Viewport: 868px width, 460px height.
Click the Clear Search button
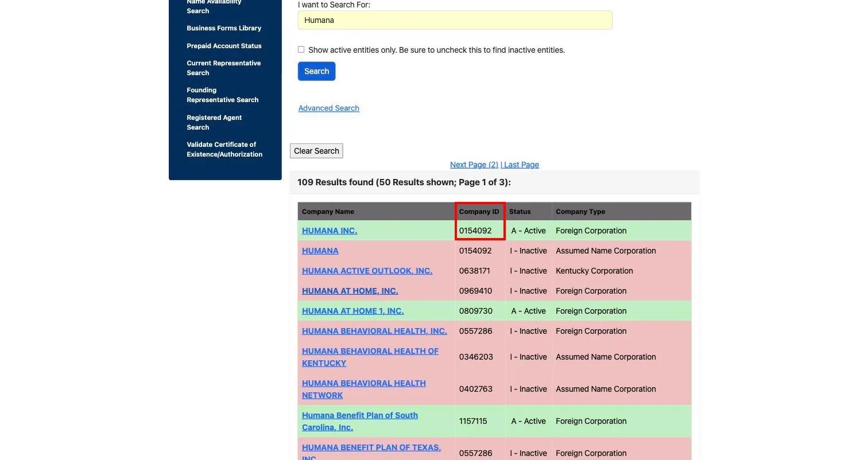click(x=316, y=151)
